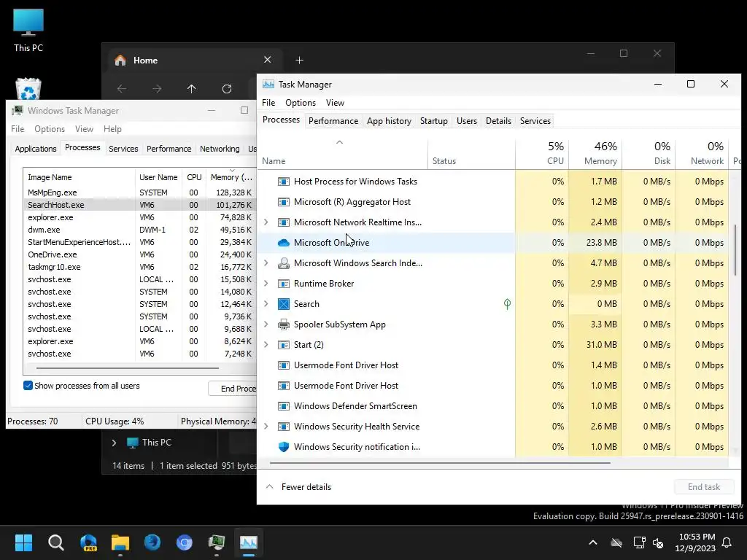This screenshot has width=747, height=560.
Task: Open the Windows Start menu button
Action: pyautogui.click(x=23, y=542)
